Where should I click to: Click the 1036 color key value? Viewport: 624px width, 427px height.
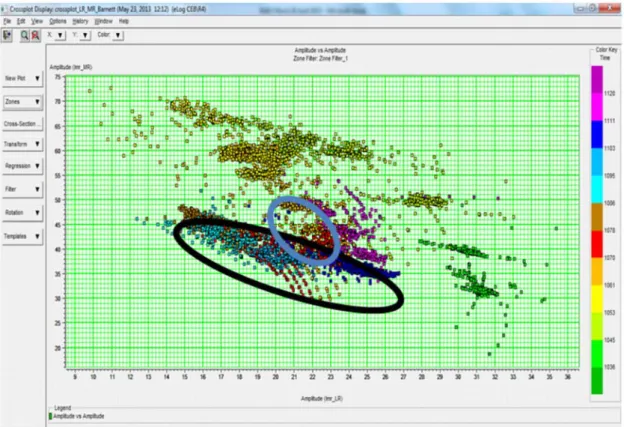(610, 367)
